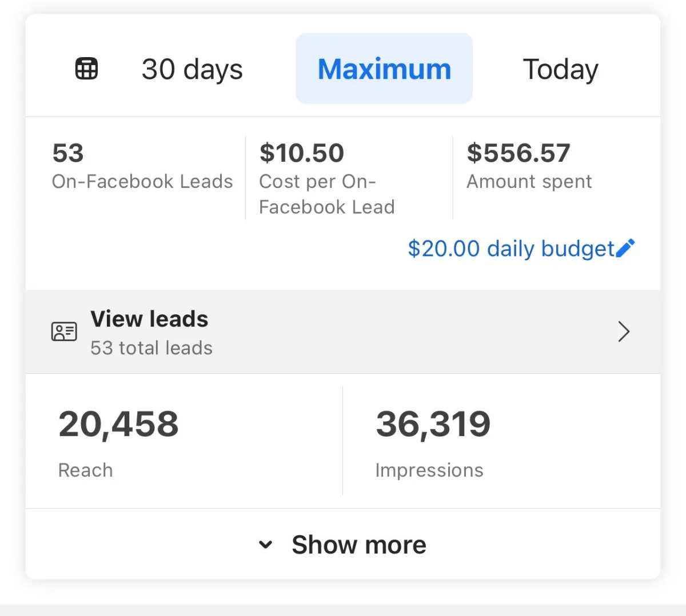
Task: Tap the $10.50 cost per lead metric
Action: coord(327,178)
